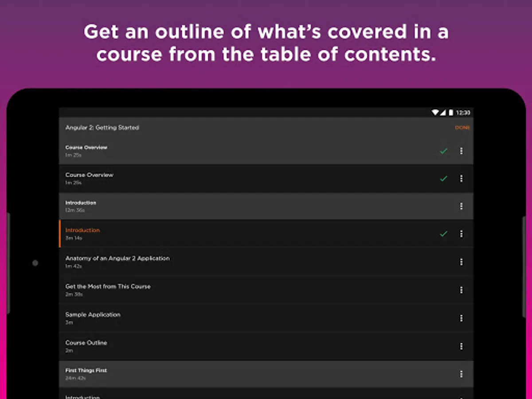Open options menu for Course Overview module header
Image resolution: width=532 pixels, height=399 pixels.
461,151
